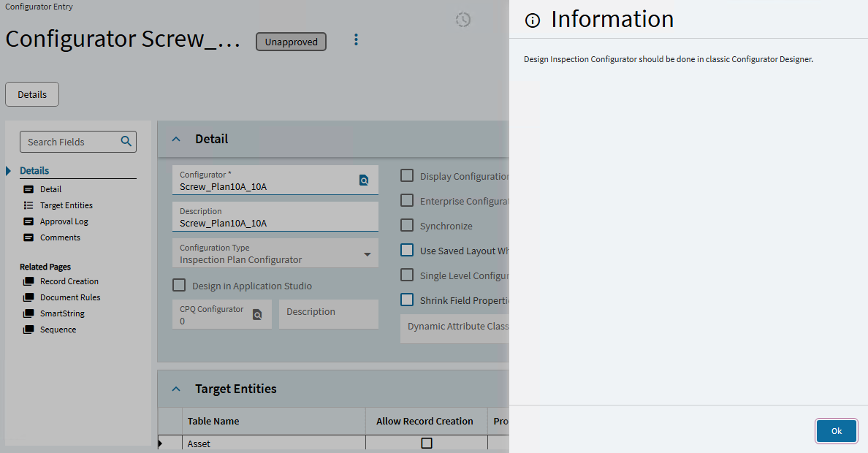868x453 pixels.
Task: Click the Sequence page icon
Action: (x=28, y=330)
